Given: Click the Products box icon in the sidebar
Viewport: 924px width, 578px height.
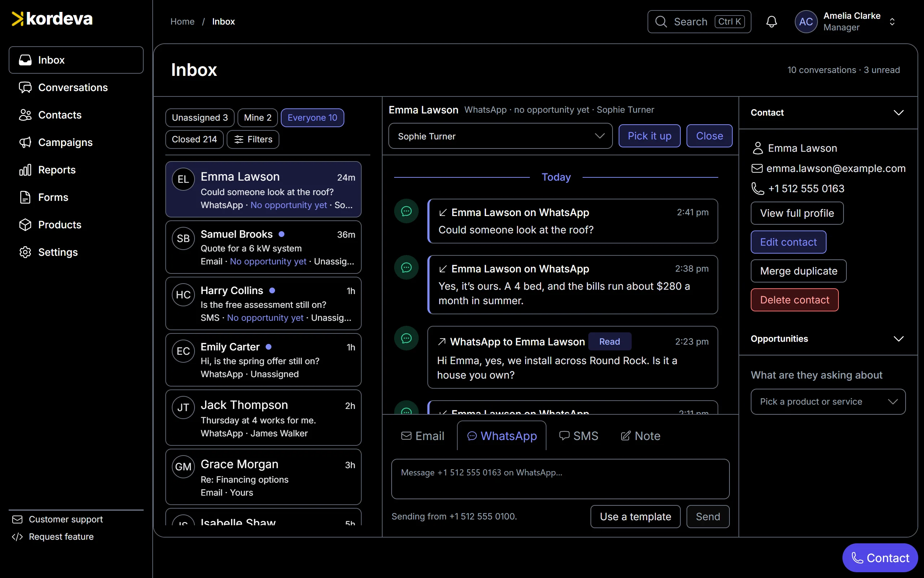Looking at the screenshot, I should (x=25, y=225).
